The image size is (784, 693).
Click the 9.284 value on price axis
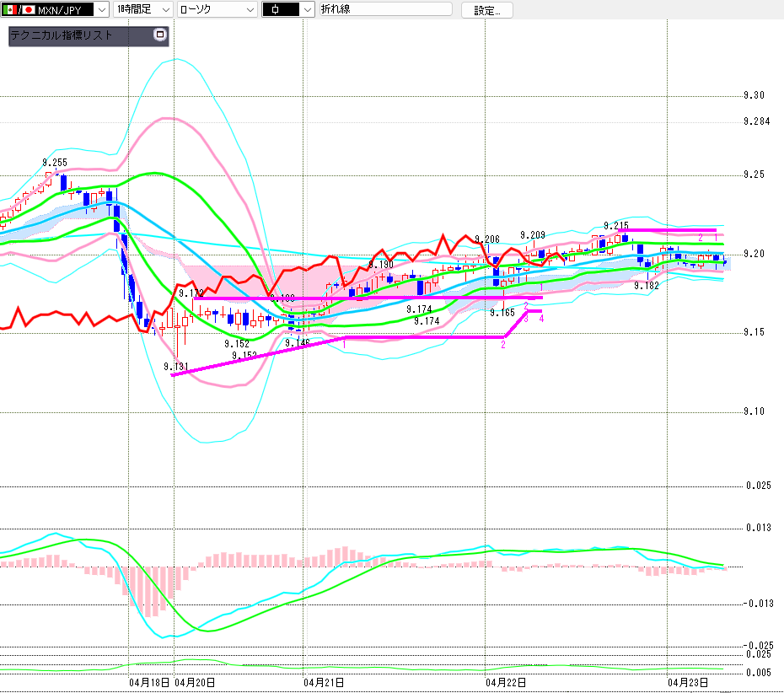(x=756, y=121)
